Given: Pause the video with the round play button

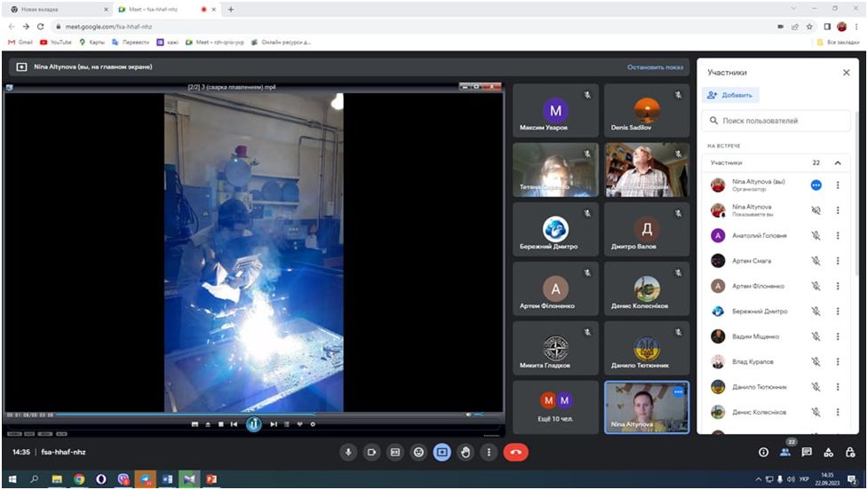Looking at the screenshot, I should tap(253, 424).
